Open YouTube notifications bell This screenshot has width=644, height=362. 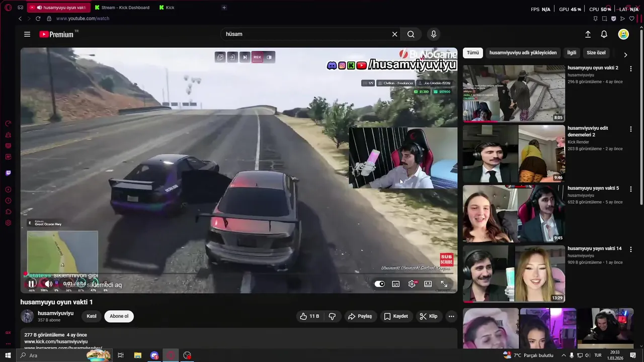(604, 34)
